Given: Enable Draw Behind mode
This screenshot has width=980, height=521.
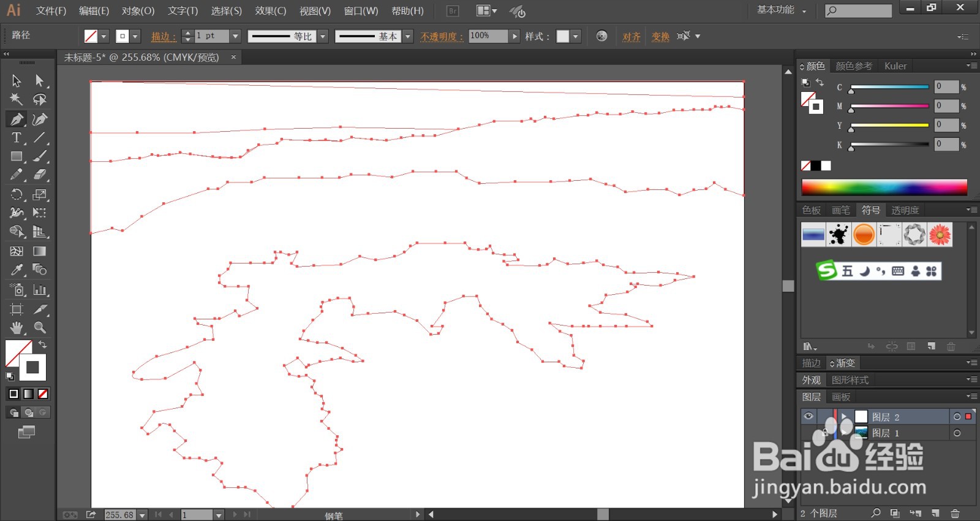Looking at the screenshot, I should click(29, 413).
